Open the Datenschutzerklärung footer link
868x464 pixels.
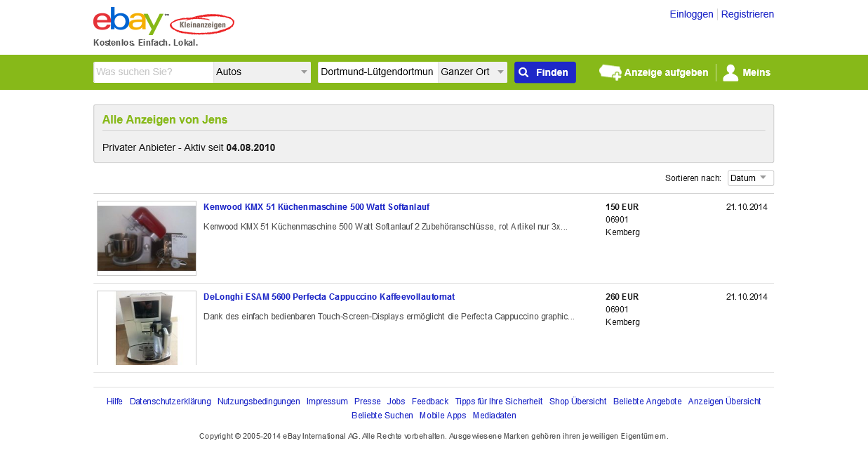[171, 402]
